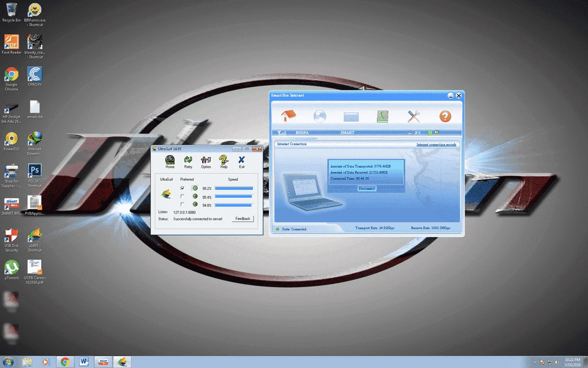Viewport: 588px width, 368px height.
Task: Select the USB Disk Security desktop icon
Action: point(12,240)
